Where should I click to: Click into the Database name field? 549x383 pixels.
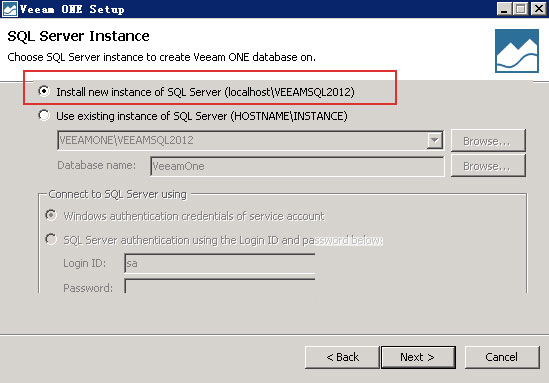pyautogui.click(x=297, y=166)
